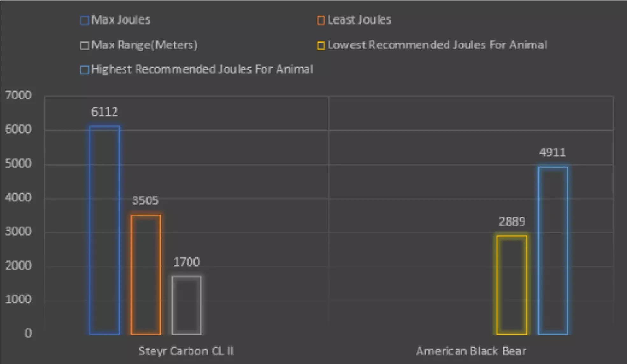The image size is (627, 364).
Task: Click the Steyr Carbon CL II axis label
Action: pyautogui.click(x=186, y=351)
